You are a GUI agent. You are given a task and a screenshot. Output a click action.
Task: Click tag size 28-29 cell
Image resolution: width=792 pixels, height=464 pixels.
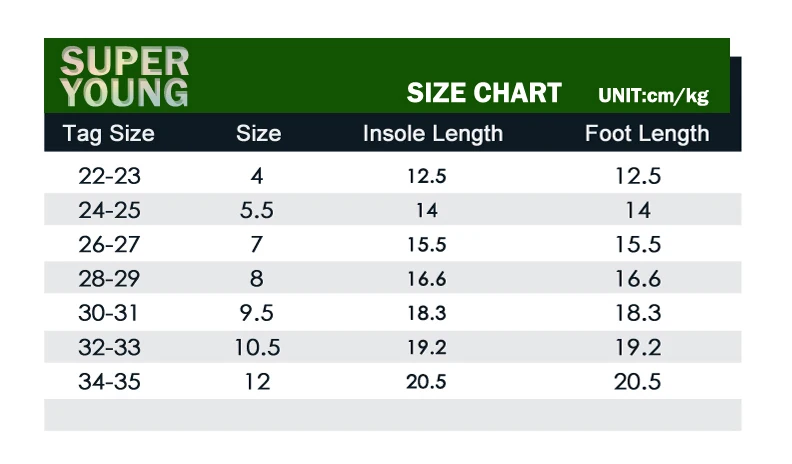pos(109,279)
